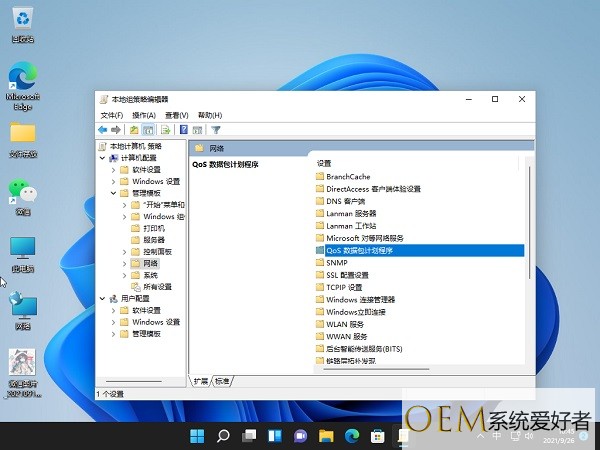Select the BranchCache folder in the list
The image size is (600, 450).
tap(348, 176)
